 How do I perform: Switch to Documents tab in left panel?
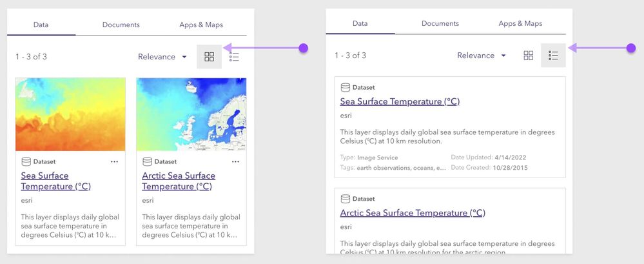tap(121, 25)
